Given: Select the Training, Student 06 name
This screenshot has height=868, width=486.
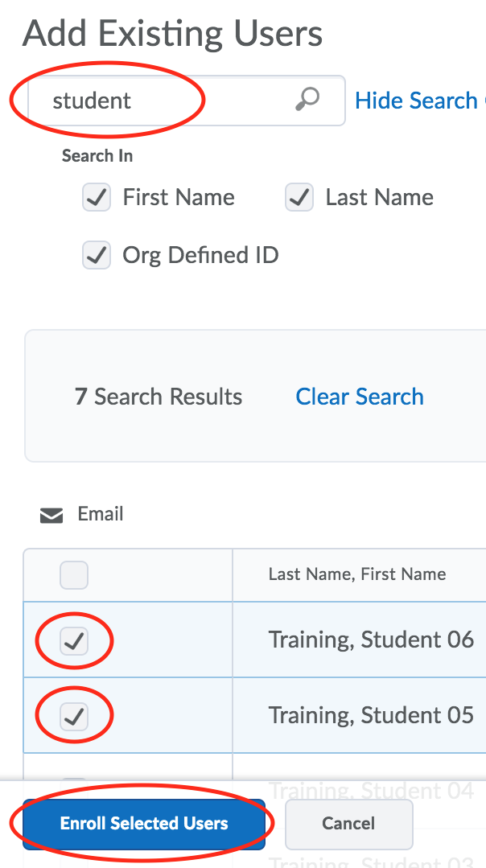Looking at the screenshot, I should click(371, 640).
